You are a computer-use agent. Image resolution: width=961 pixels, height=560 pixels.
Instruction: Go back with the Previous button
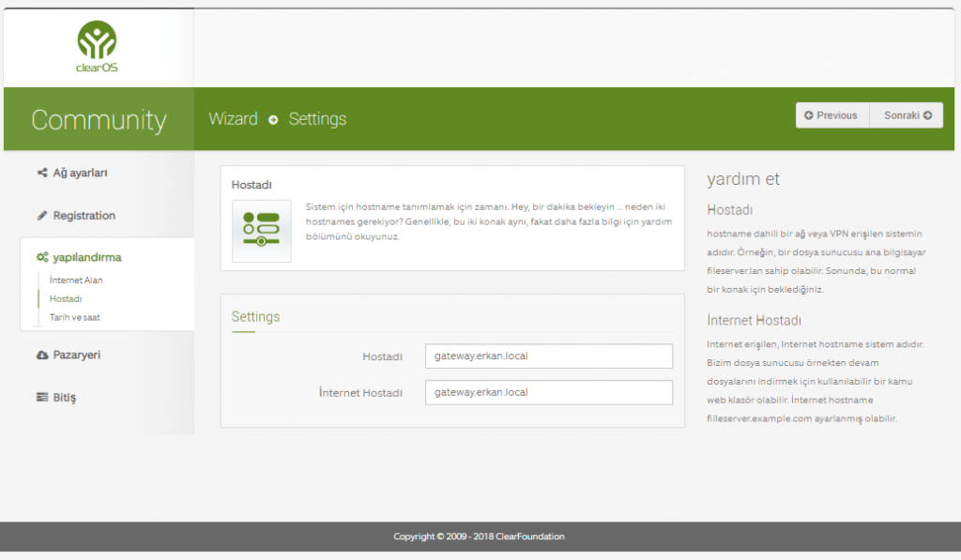831,115
